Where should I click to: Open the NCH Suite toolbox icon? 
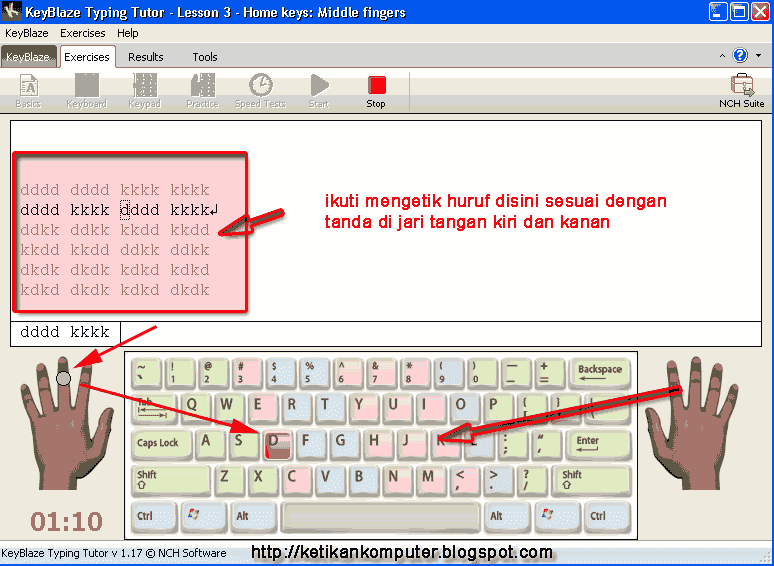click(741, 91)
